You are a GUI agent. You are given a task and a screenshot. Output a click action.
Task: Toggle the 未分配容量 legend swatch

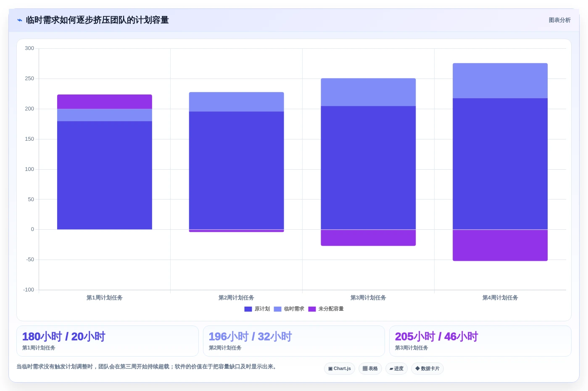(312, 309)
